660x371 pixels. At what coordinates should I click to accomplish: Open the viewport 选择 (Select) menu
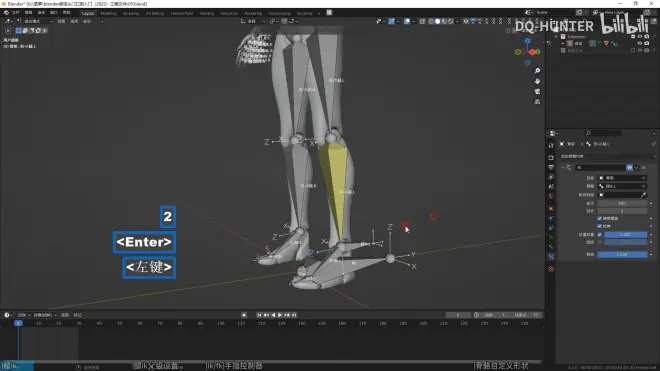(x=74, y=21)
